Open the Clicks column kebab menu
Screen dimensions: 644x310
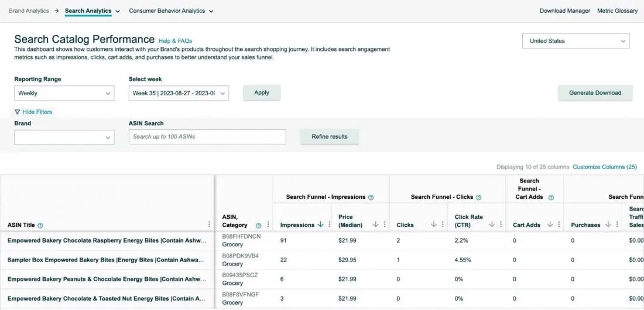pyautogui.click(x=443, y=225)
